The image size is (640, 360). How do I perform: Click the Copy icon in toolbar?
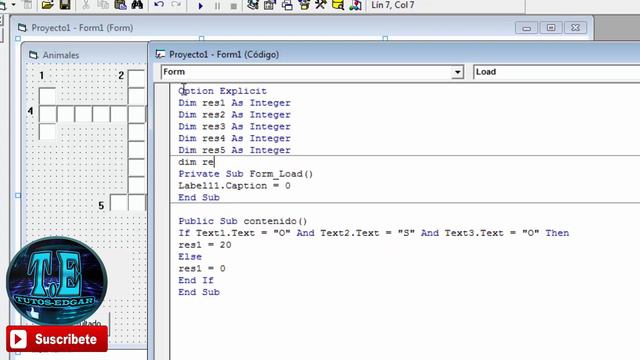(103, 5)
